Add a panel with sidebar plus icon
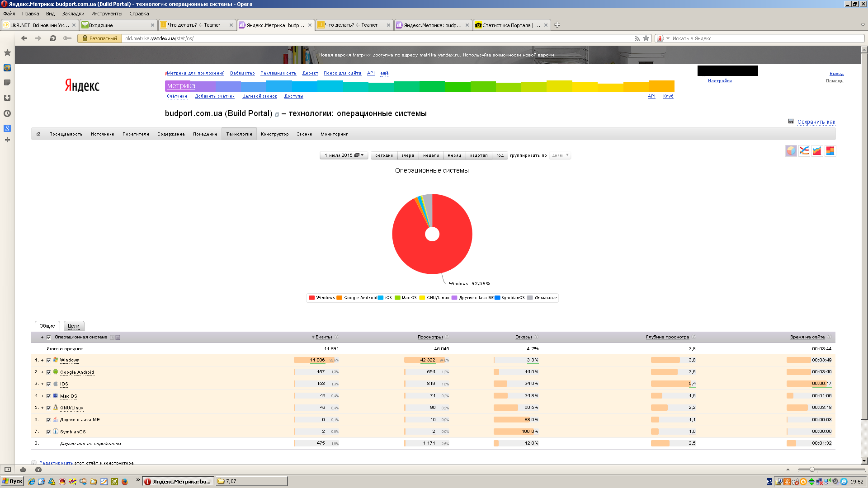This screenshot has width=868, height=488. tap(7, 140)
